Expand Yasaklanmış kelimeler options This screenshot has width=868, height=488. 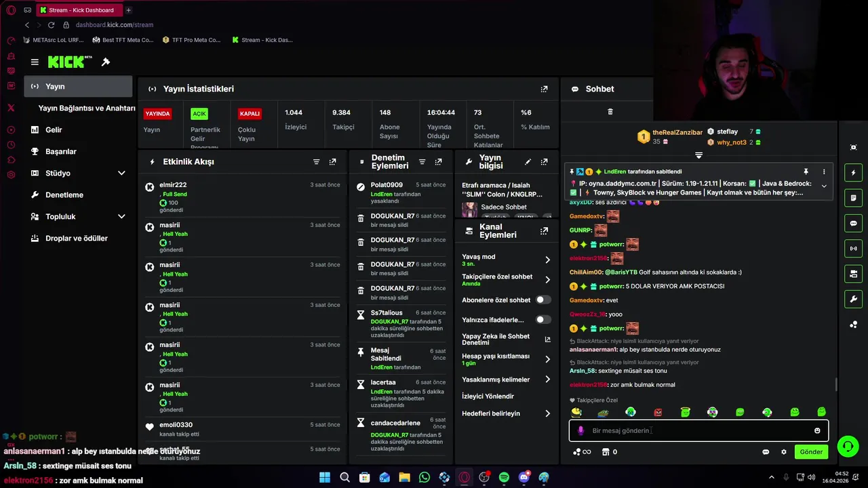[x=547, y=380]
